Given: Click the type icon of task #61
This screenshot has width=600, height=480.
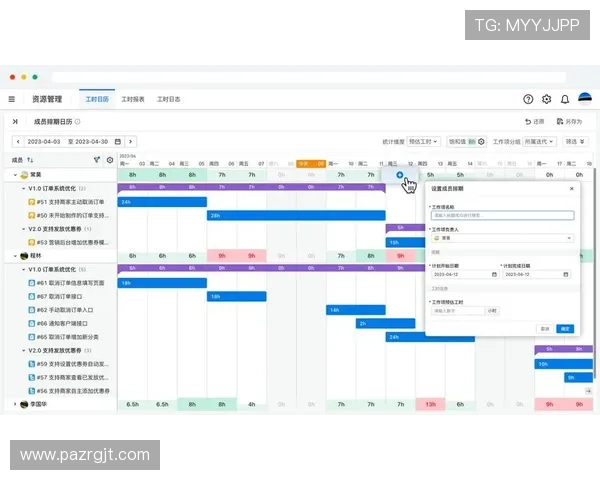Looking at the screenshot, I should tap(32, 283).
